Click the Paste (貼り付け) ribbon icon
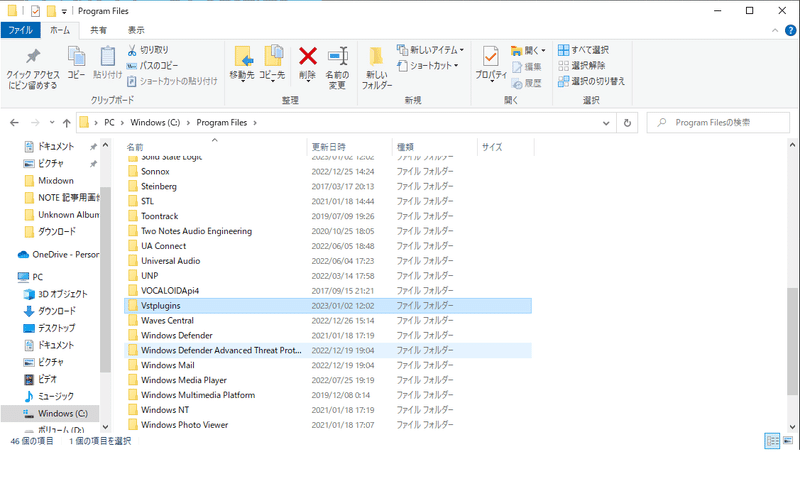The image size is (800, 478). (x=107, y=56)
